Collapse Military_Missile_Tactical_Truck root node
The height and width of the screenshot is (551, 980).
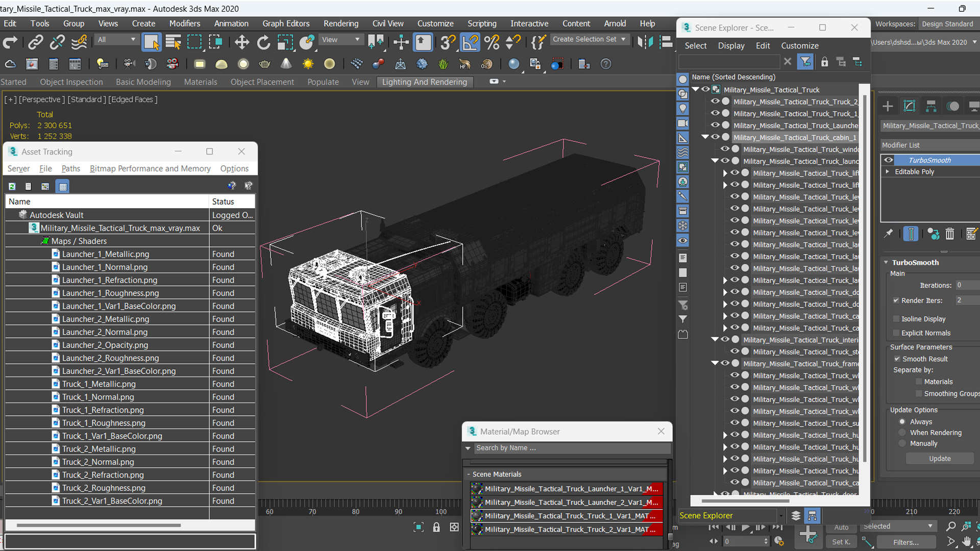coord(695,89)
